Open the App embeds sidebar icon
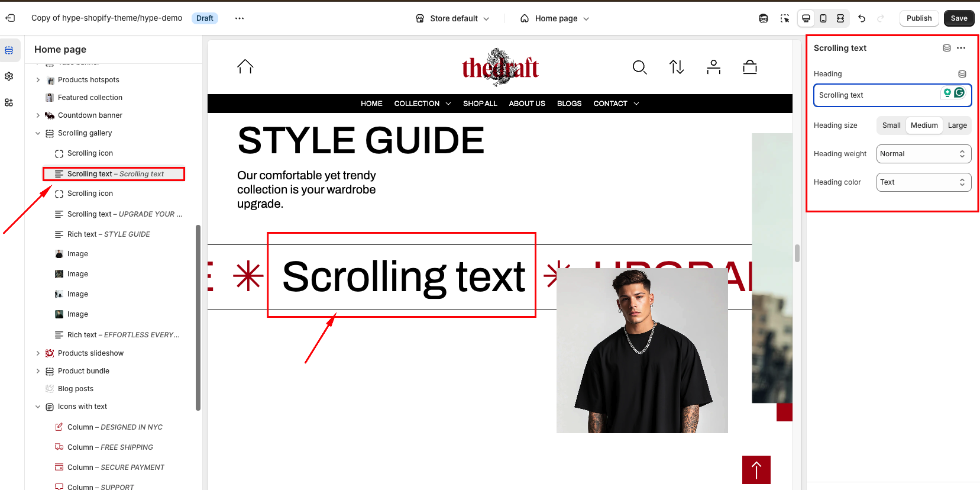The height and width of the screenshot is (490, 980). 9,102
